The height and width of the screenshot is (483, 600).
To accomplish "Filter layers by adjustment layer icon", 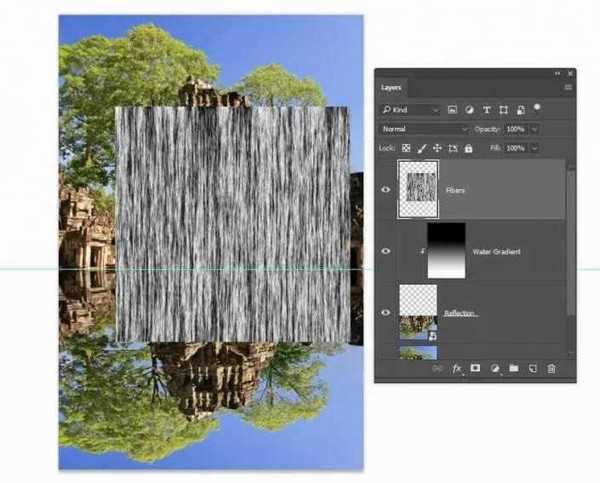I will pos(470,109).
